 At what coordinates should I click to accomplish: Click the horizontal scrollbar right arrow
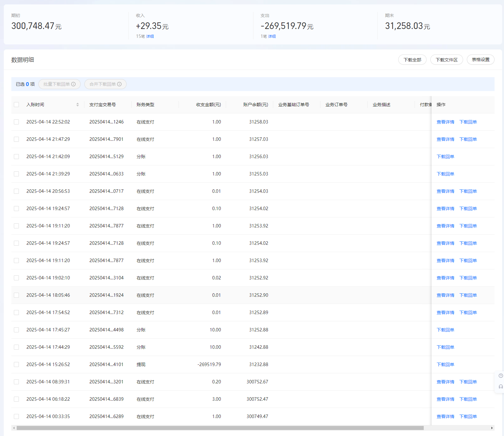tap(492, 428)
